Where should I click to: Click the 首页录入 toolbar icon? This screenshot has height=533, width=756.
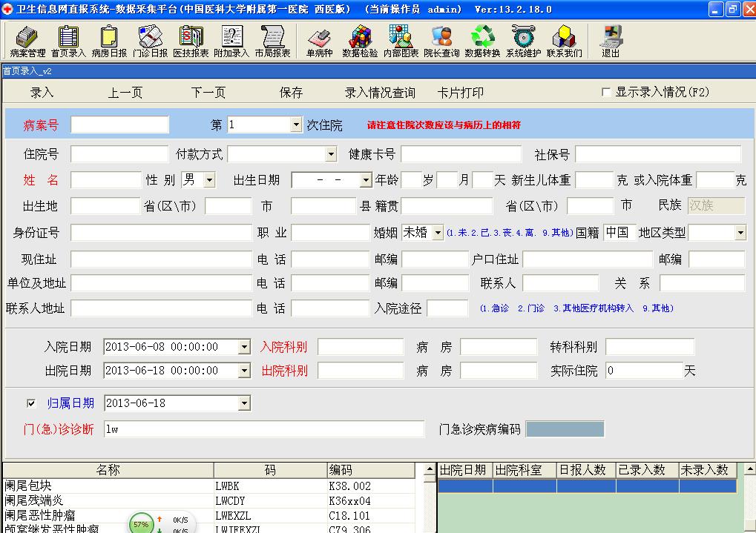click(x=68, y=41)
